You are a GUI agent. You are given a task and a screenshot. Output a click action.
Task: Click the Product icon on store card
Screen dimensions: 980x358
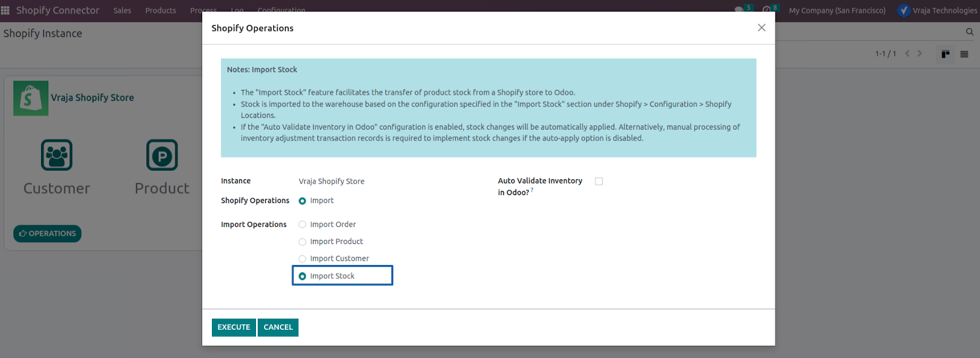(x=162, y=155)
